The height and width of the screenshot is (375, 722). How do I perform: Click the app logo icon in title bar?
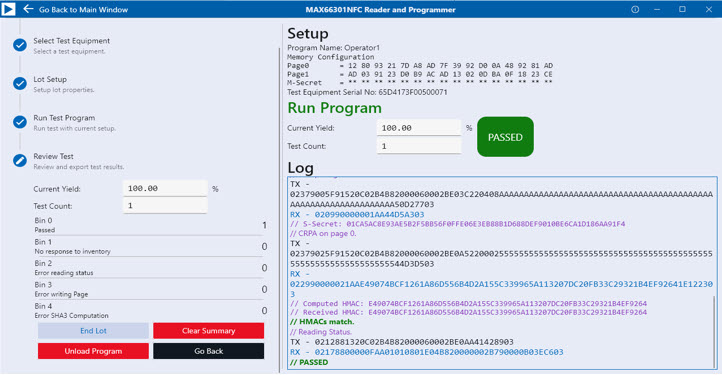tap(8, 9)
